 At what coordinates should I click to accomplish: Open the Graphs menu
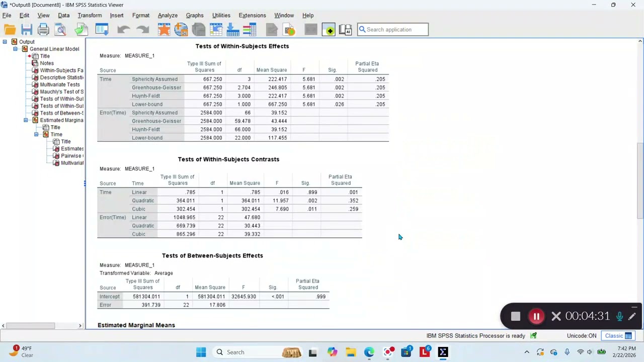point(195,16)
